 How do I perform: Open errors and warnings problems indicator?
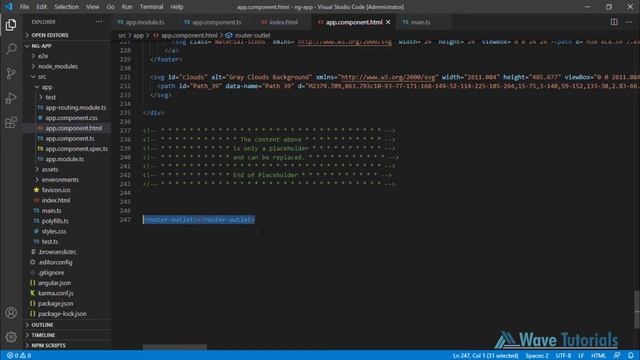[19, 356]
